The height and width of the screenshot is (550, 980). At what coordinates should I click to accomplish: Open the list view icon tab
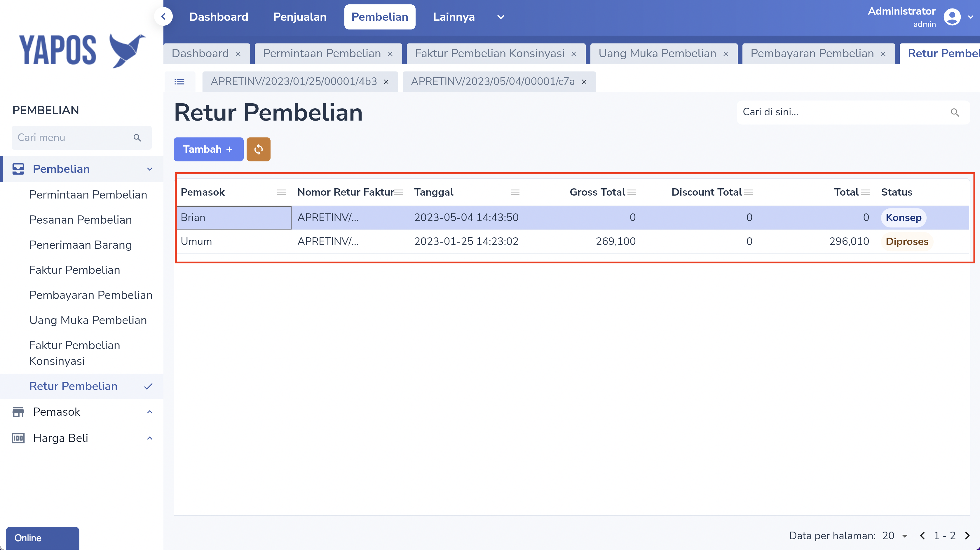coord(179,81)
